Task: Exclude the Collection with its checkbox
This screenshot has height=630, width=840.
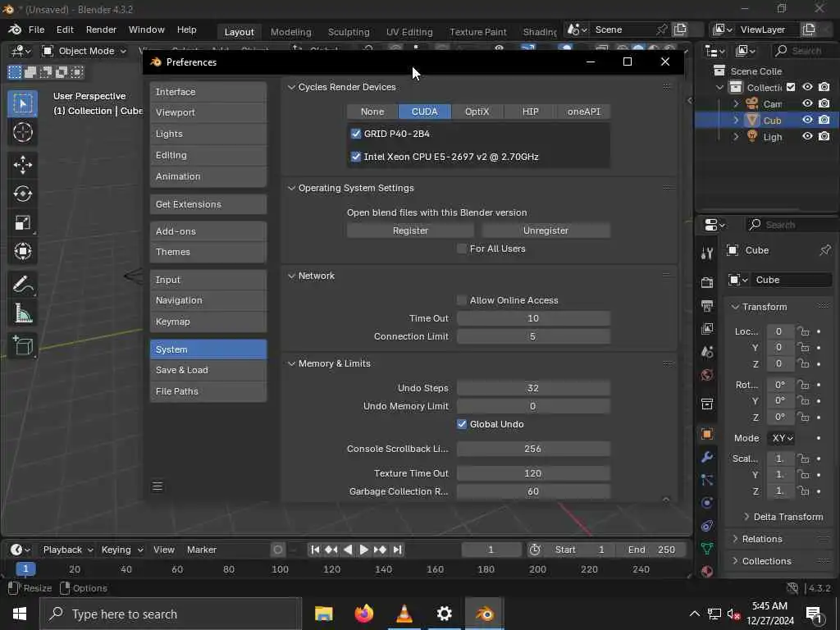Action: click(x=791, y=87)
